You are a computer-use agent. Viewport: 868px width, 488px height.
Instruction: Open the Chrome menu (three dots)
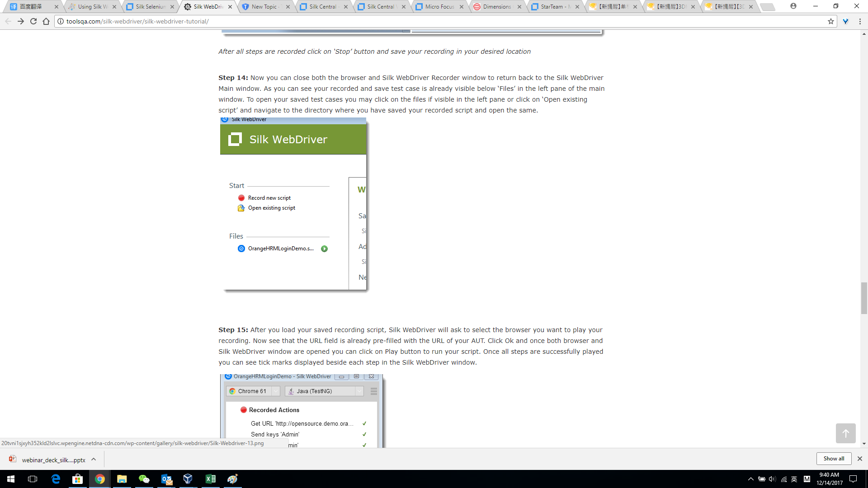860,21
